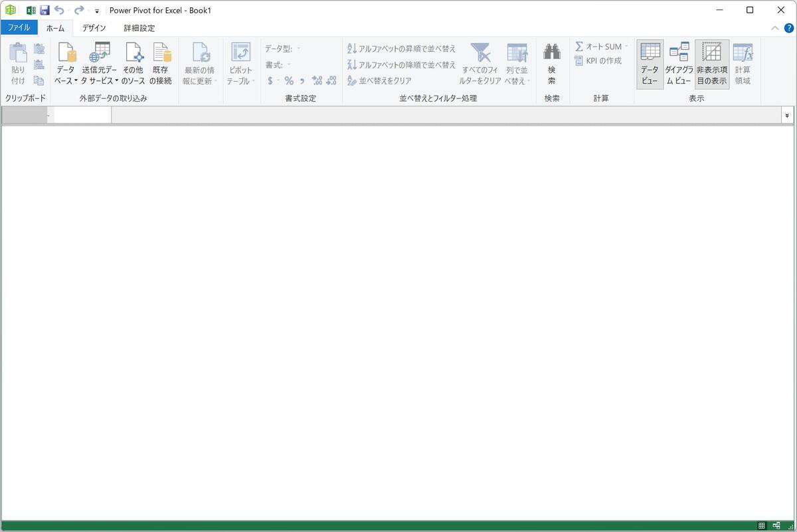The image size is (797, 532).
Task: Toggle the 計算領域 calculation area
Action: click(743, 64)
